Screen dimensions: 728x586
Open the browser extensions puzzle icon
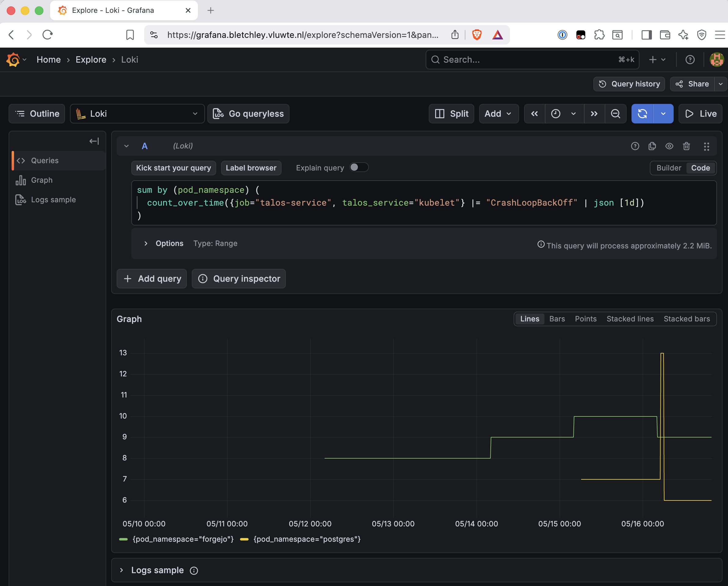(599, 35)
